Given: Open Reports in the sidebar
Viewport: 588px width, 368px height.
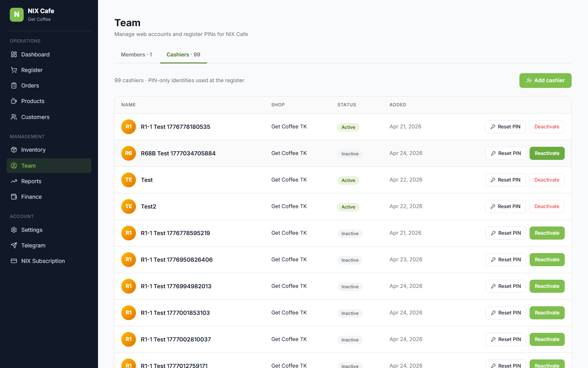Looking at the screenshot, I should pyautogui.click(x=31, y=181).
